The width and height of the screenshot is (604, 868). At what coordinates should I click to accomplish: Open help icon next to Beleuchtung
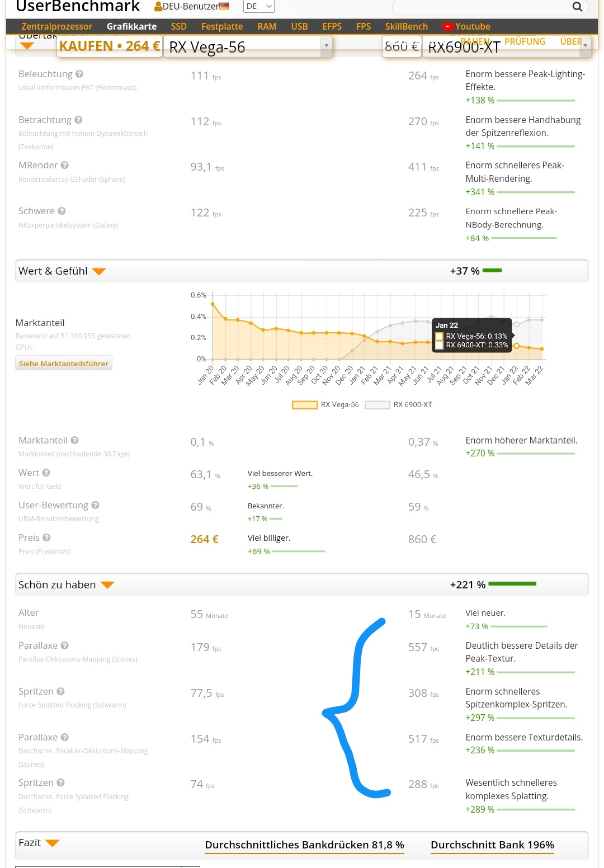pyautogui.click(x=79, y=74)
